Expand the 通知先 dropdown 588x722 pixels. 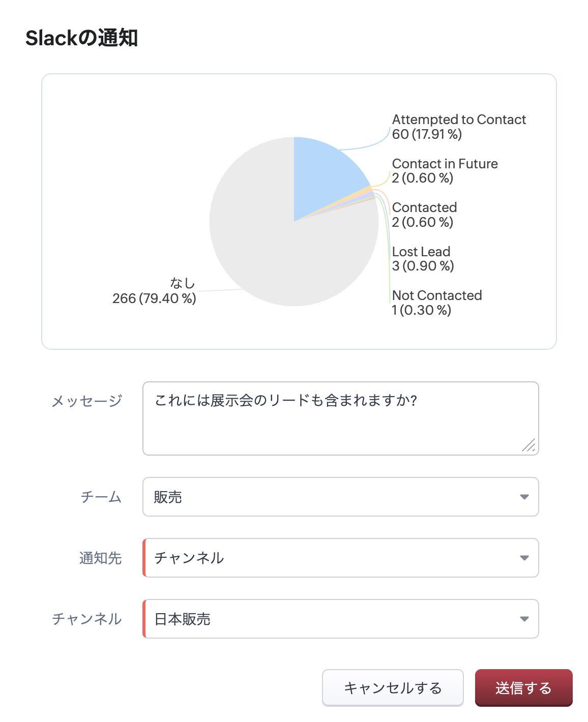pyautogui.click(x=340, y=558)
